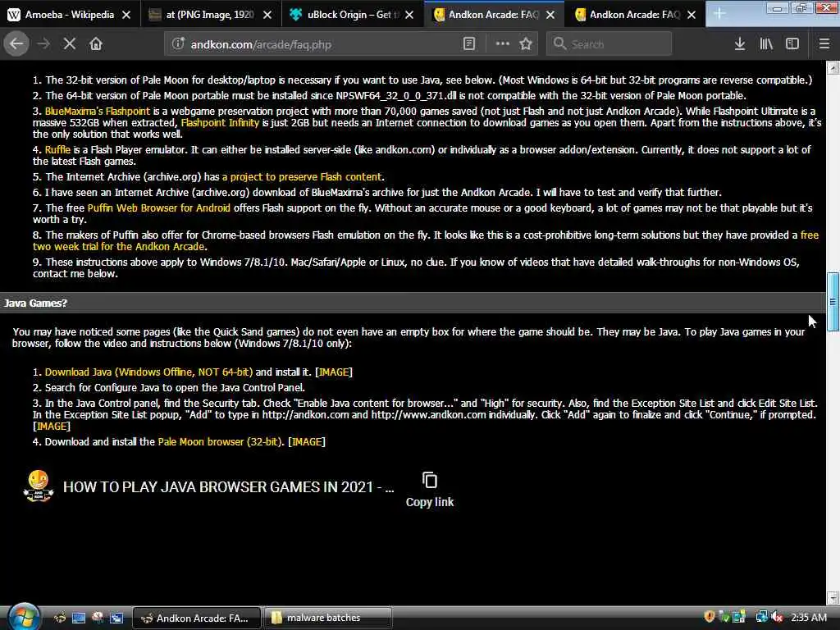Open the Flashpoint Infinity link

(220, 123)
